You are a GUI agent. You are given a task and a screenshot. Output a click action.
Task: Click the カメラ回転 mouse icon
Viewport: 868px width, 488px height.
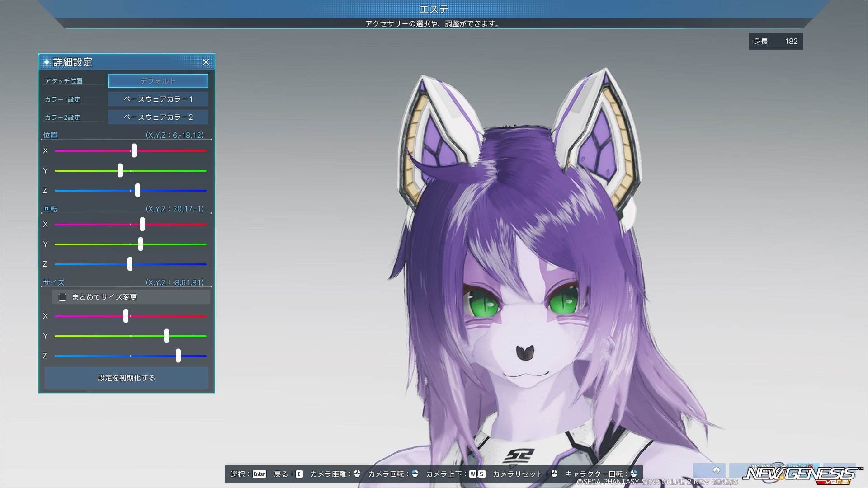415,474
